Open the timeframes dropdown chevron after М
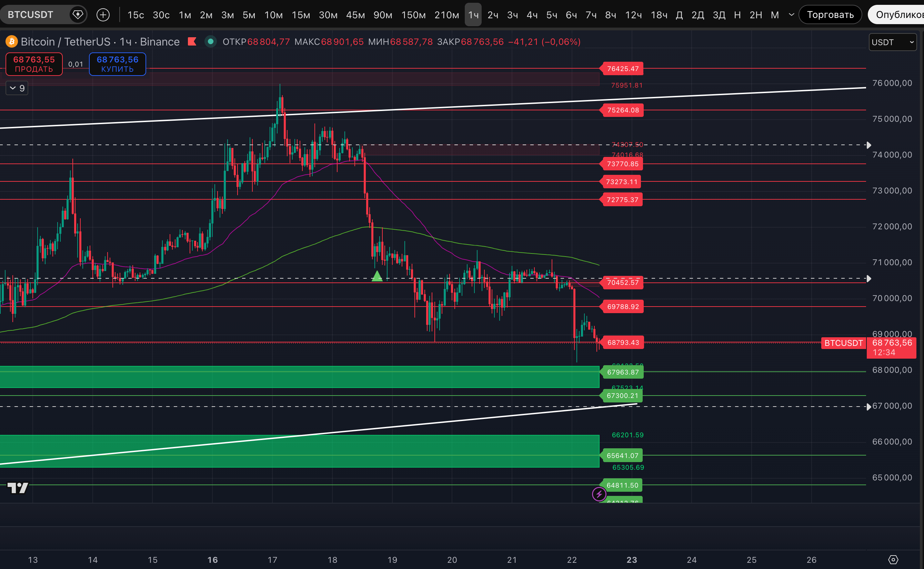 pyautogui.click(x=792, y=15)
